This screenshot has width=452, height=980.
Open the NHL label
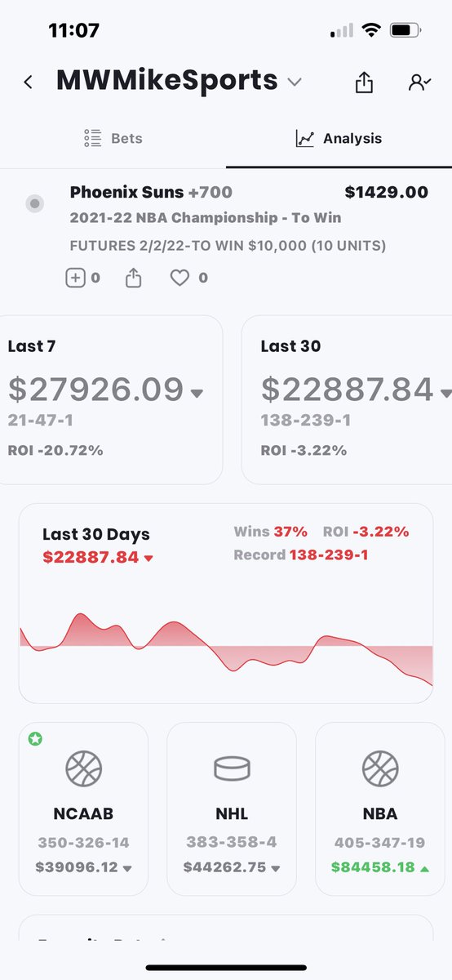[x=232, y=814]
